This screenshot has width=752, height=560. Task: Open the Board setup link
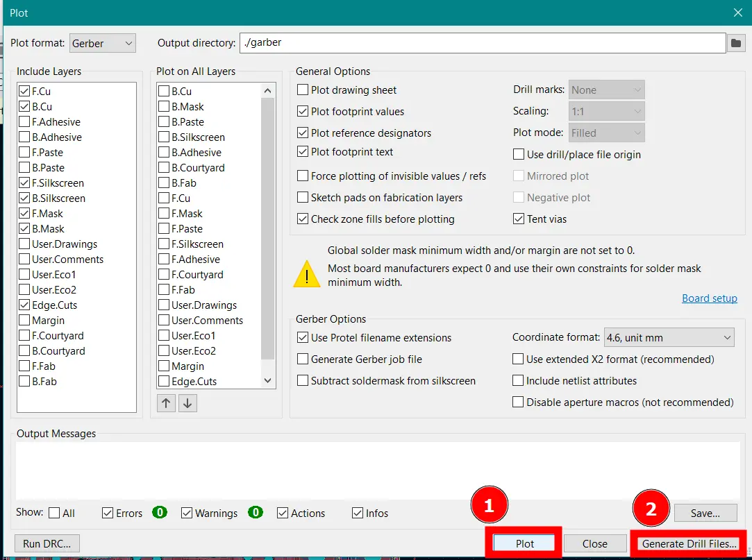click(709, 298)
